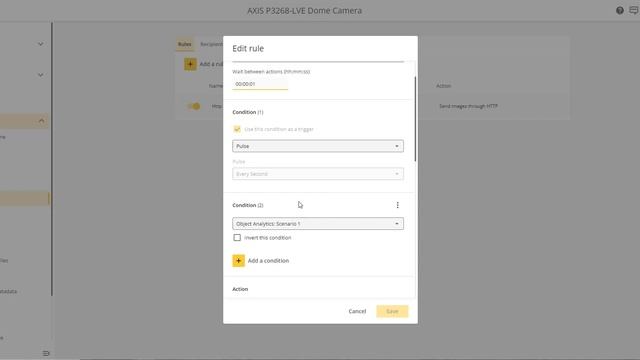Click the sidebar collapse icon at bottom left
The width and height of the screenshot is (640, 360).
point(46,353)
